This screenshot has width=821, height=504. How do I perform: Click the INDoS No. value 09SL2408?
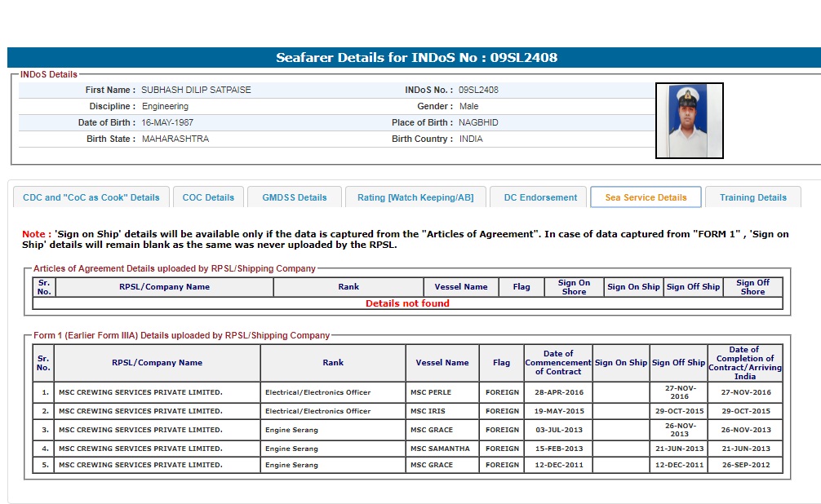(478, 90)
